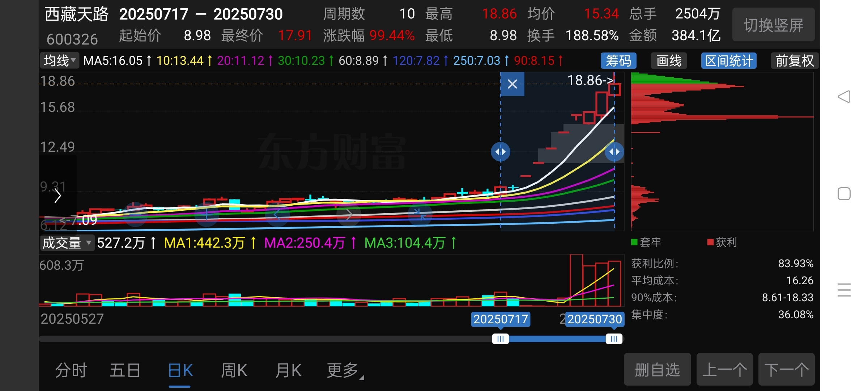Tap the blue selected range bar
The height and width of the screenshot is (391, 868).
[557, 339]
